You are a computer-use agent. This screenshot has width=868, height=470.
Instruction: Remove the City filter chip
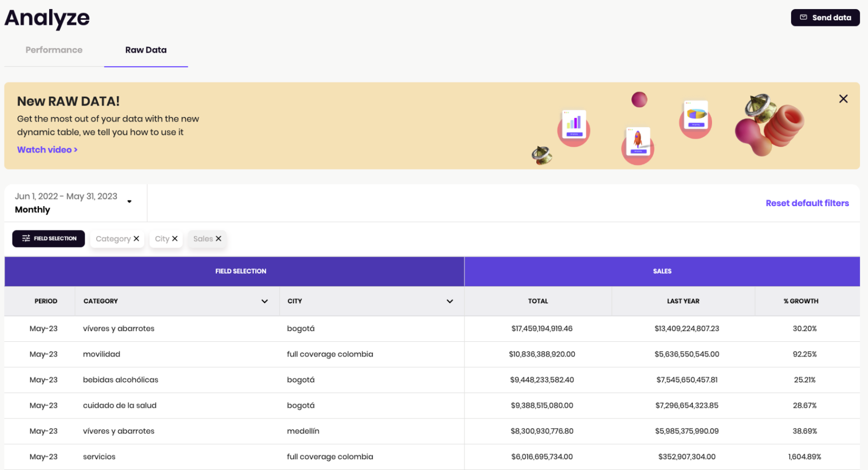click(175, 238)
